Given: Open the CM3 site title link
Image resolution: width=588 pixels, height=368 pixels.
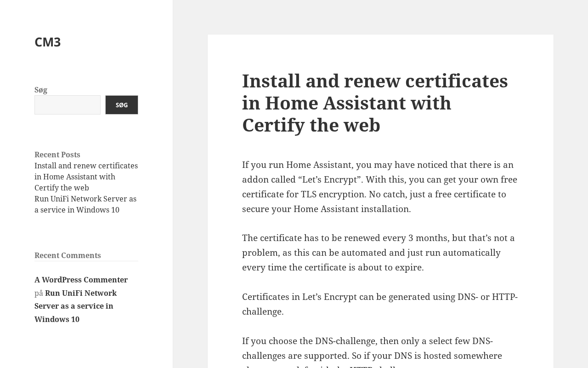Looking at the screenshot, I should point(48,42).
